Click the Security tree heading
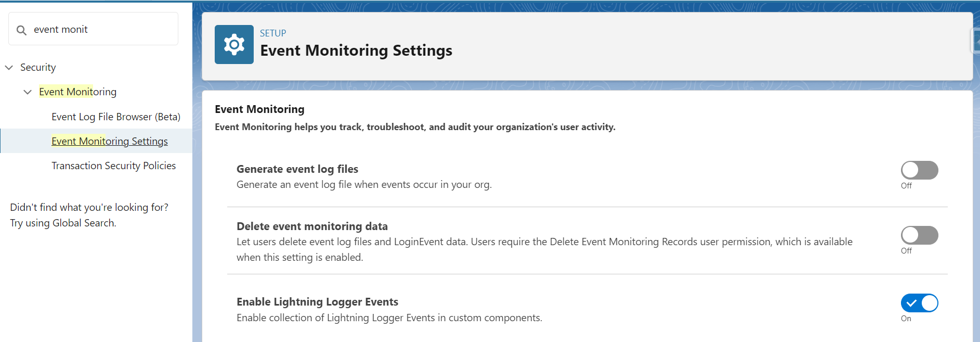 pyautogui.click(x=38, y=67)
